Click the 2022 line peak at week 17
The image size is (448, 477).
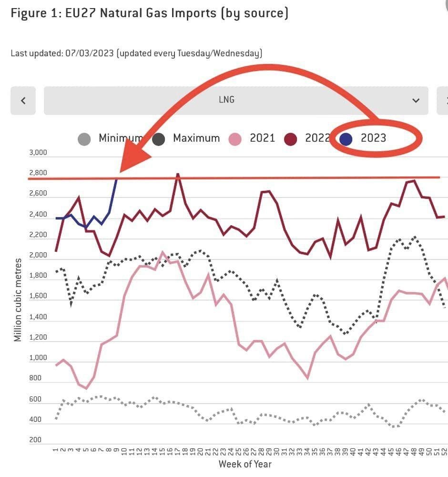click(178, 175)
